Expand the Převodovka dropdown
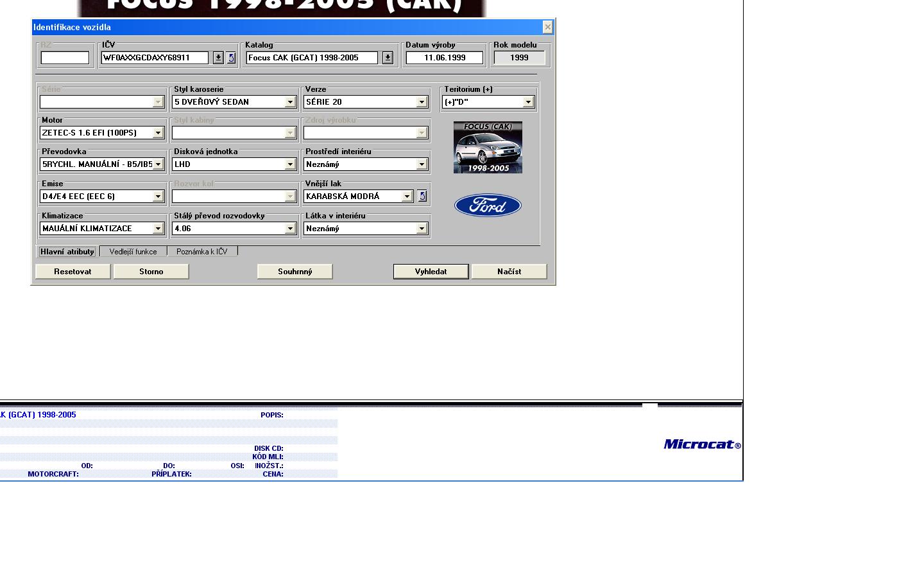This screenshot has height=578, width=924. pos(158,164)
